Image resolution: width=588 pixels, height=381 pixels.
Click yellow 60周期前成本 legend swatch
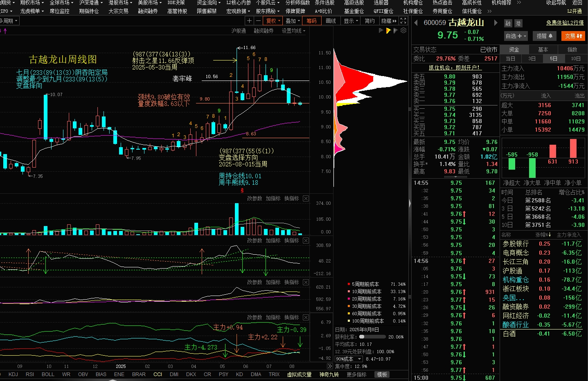349,314
